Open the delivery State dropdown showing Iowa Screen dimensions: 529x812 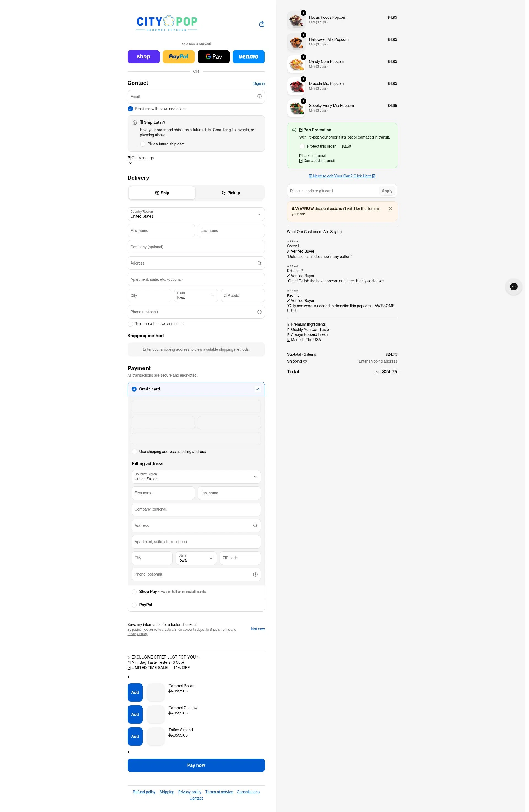coord(196,295)
